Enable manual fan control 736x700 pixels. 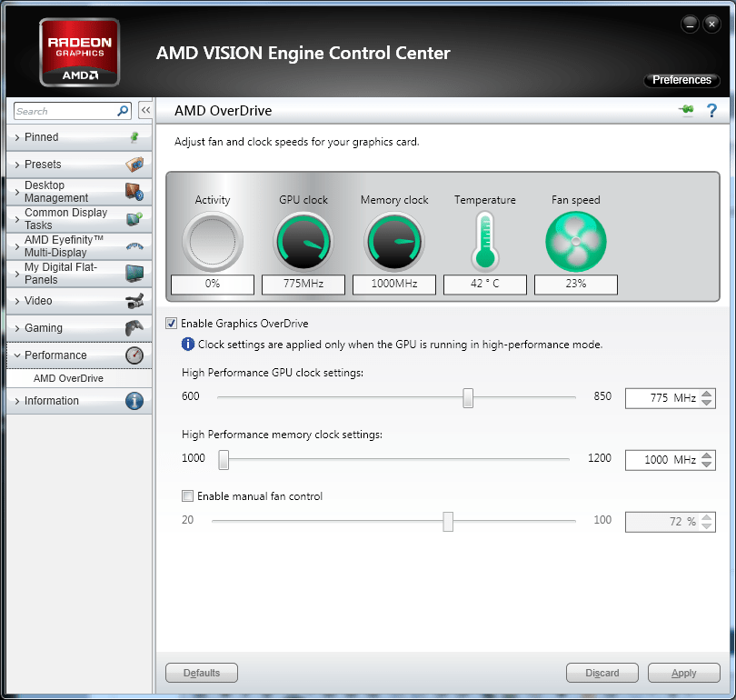[187, 495]
